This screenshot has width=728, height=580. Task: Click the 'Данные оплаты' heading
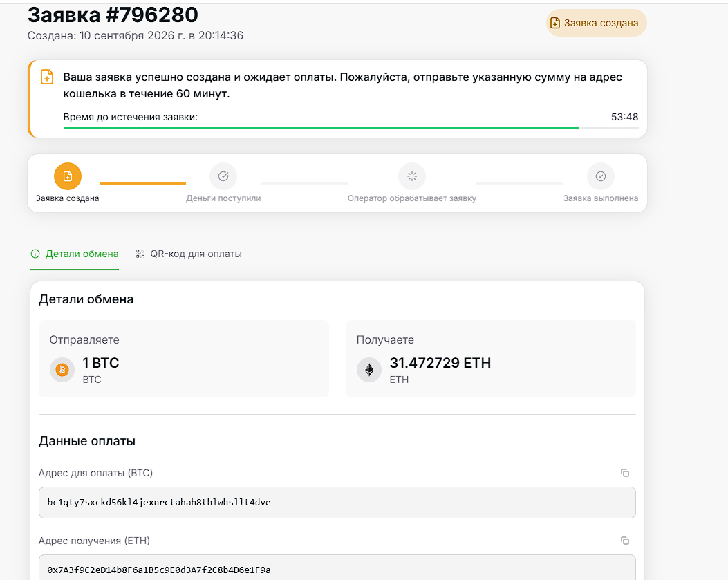click(x=87, y=440)
